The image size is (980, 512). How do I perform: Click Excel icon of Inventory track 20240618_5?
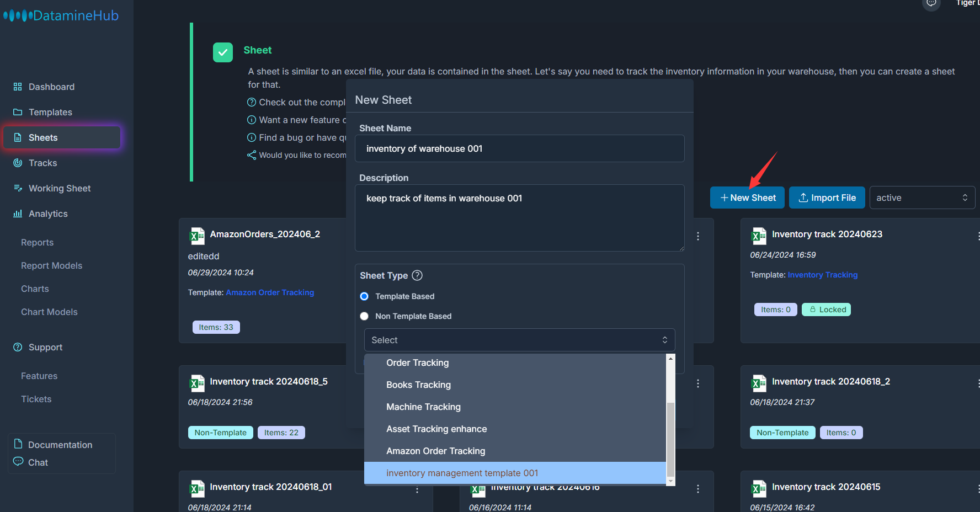[197, 383]
